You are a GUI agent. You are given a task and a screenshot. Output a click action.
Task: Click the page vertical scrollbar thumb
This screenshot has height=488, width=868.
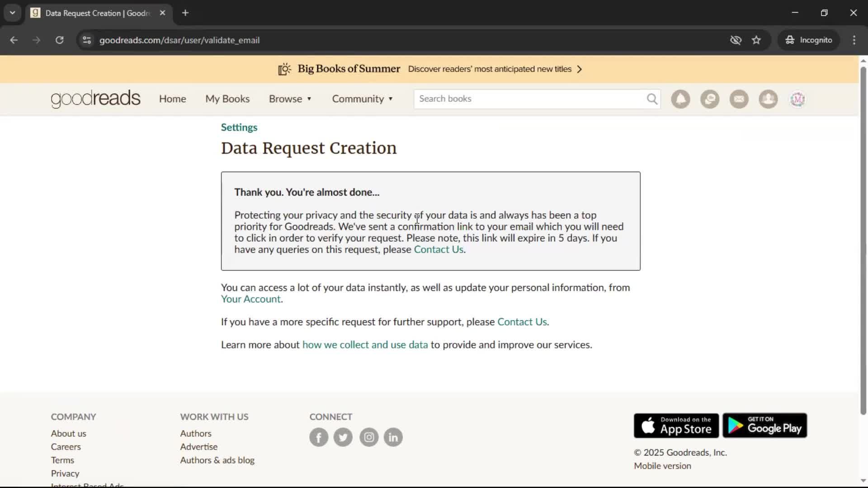click(x=863, y=240)
